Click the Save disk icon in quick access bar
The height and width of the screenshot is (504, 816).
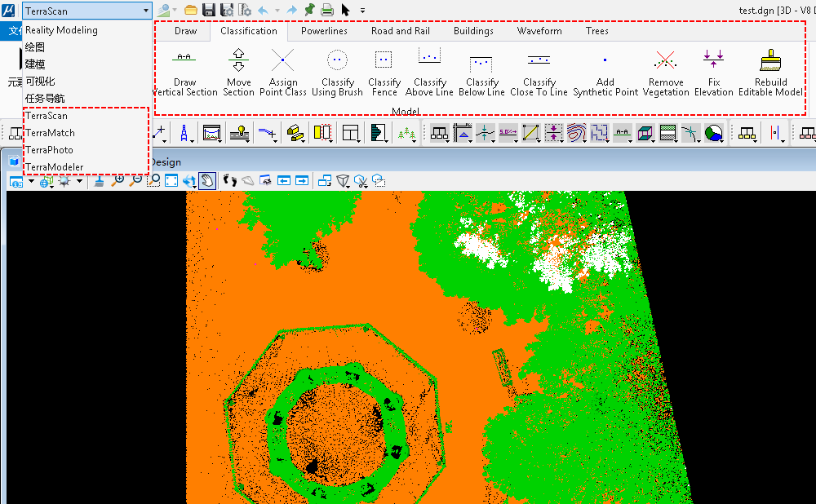(x=209, y=11)
